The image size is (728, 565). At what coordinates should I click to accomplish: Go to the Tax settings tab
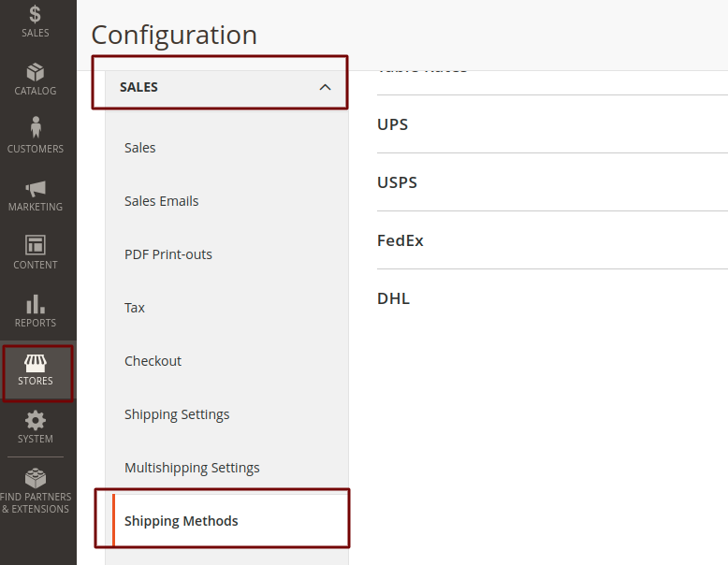(x=135, y=308)
